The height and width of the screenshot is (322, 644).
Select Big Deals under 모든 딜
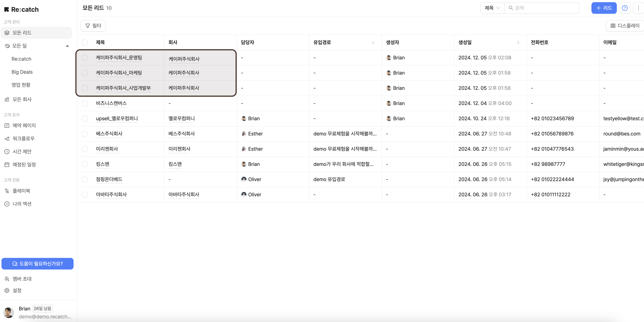click(22, 72)
